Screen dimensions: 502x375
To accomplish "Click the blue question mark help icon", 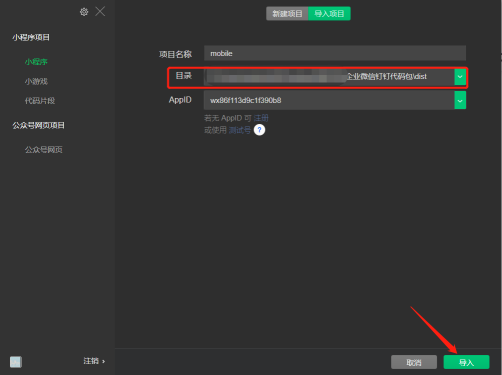I will tap(259, 130).
